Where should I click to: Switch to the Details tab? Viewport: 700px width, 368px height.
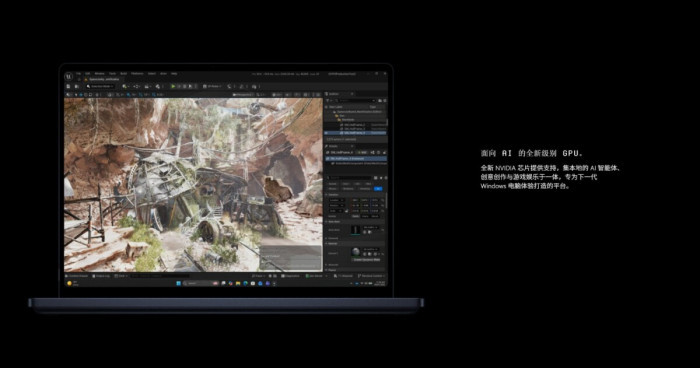point(333,146)
